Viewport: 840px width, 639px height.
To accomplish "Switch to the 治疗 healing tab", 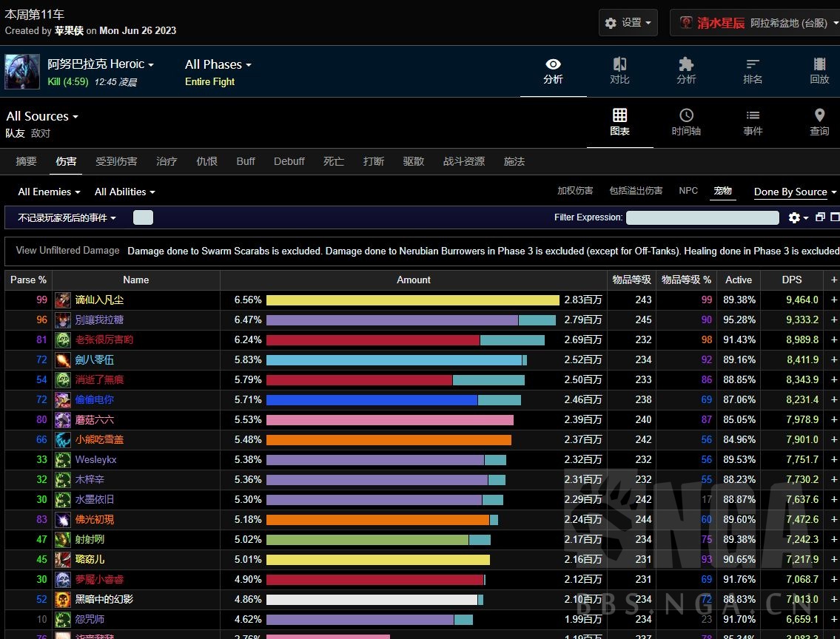I will [x=167, y=161].
